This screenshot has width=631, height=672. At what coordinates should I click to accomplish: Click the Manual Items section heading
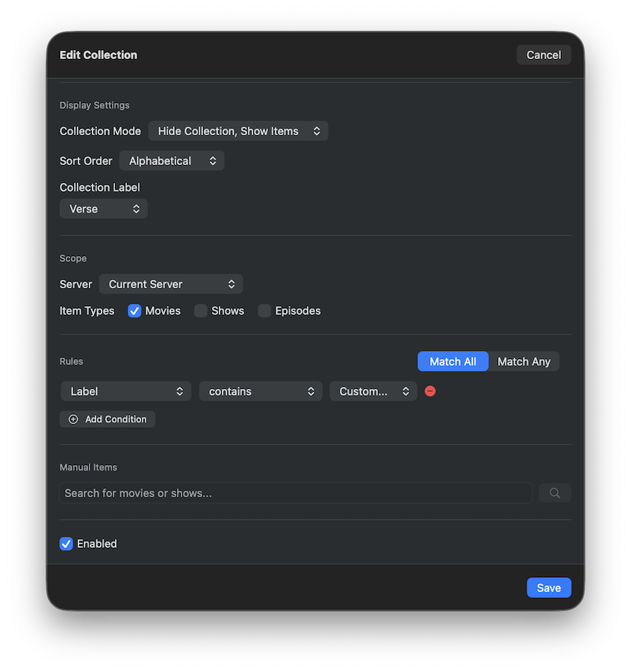click(88, 467)
